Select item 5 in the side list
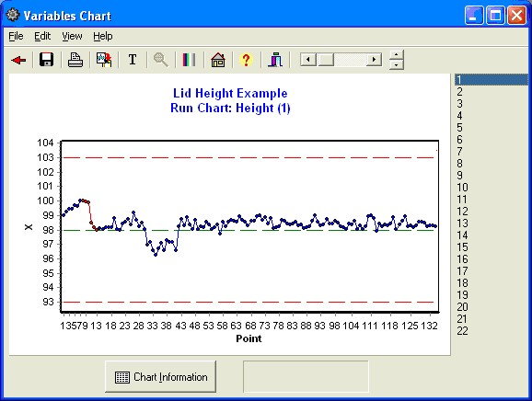This screenshot has width=532, height=401. [x=492, y=128]
